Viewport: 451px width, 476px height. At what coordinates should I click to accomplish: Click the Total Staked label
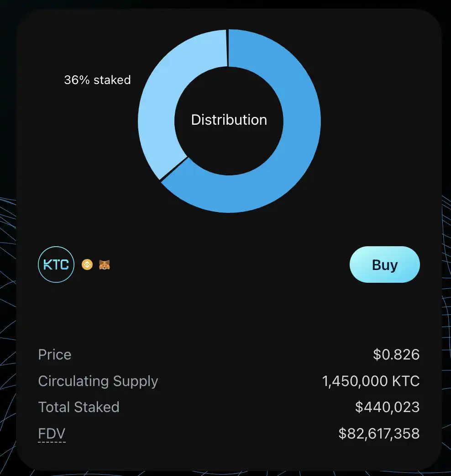pos(79,407)
